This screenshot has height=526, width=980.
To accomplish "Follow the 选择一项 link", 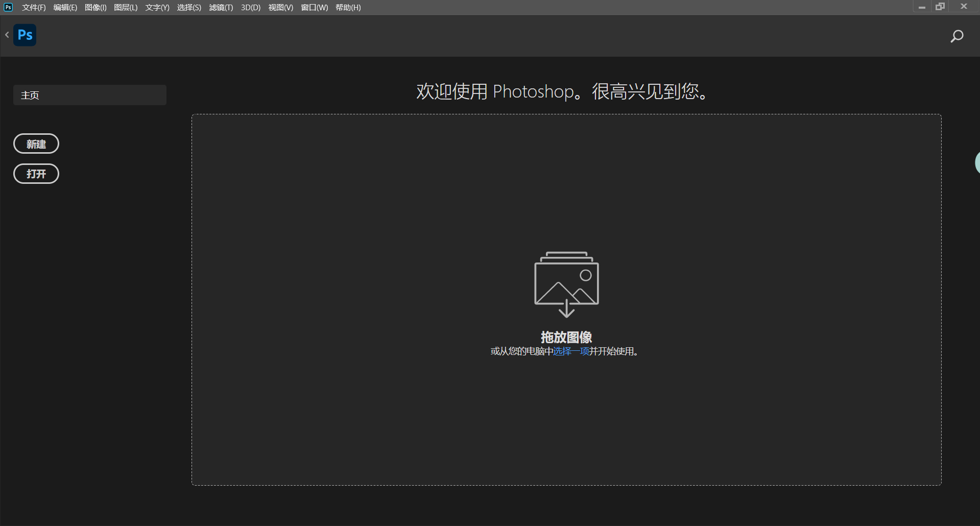I will [x=571, y=351].
